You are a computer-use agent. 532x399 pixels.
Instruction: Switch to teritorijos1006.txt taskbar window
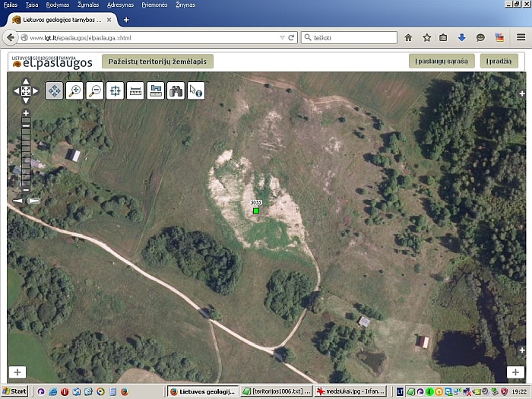[x=277, y=391]
